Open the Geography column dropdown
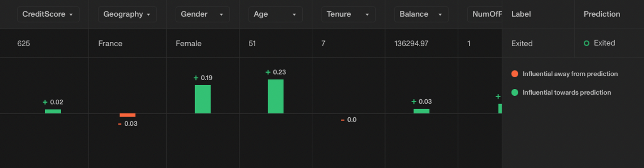The height and width of the screenshot is (168, 644). (127, 14)
